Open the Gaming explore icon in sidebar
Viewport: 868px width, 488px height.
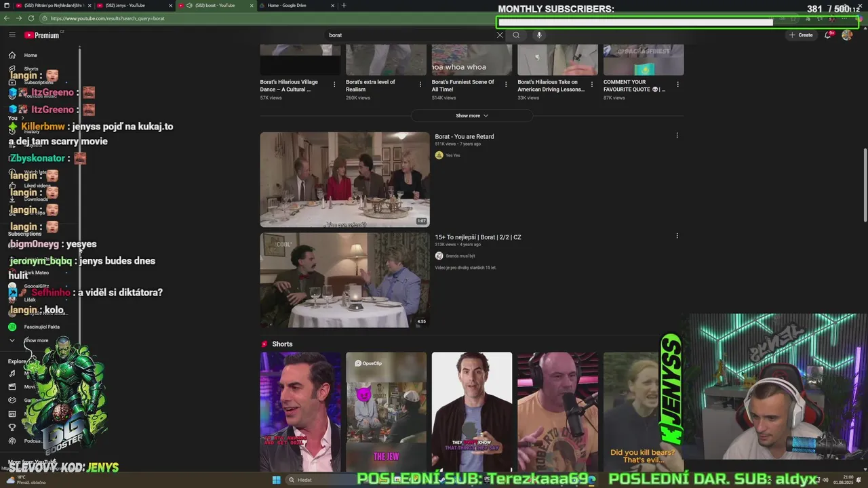(12, 401)
